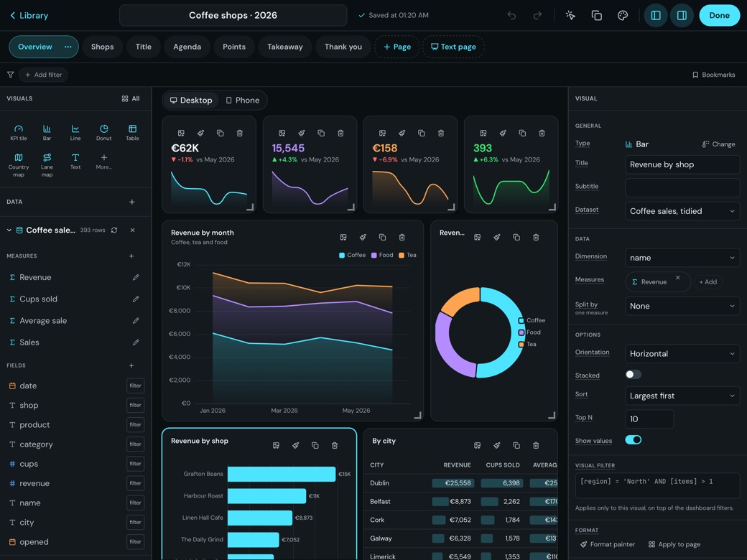The height and width of the screenshot is (560, 747).
Task: Open the Shops page tab
Action: pyautogui.click(x=103, y=47)
